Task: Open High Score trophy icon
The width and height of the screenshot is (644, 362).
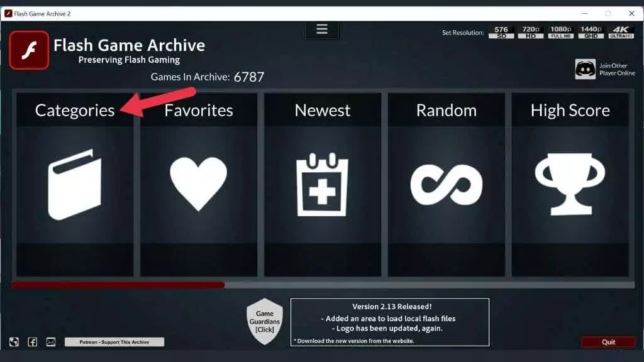Action: pos(570,184)
